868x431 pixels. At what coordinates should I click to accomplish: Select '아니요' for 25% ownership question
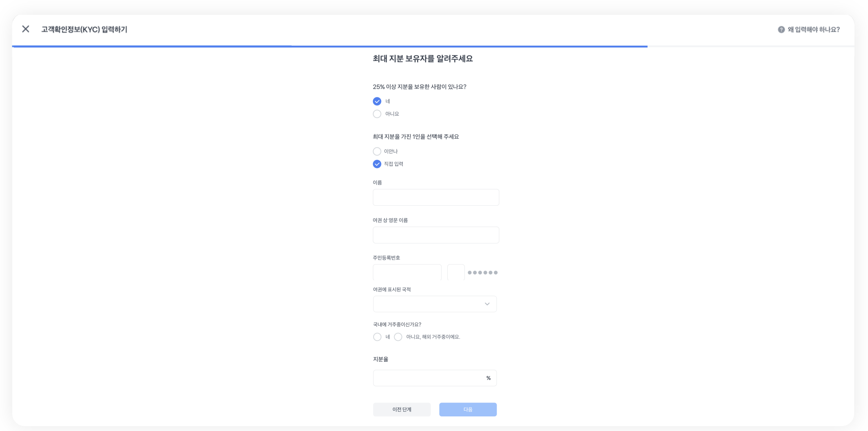click(x=377, y=114)
